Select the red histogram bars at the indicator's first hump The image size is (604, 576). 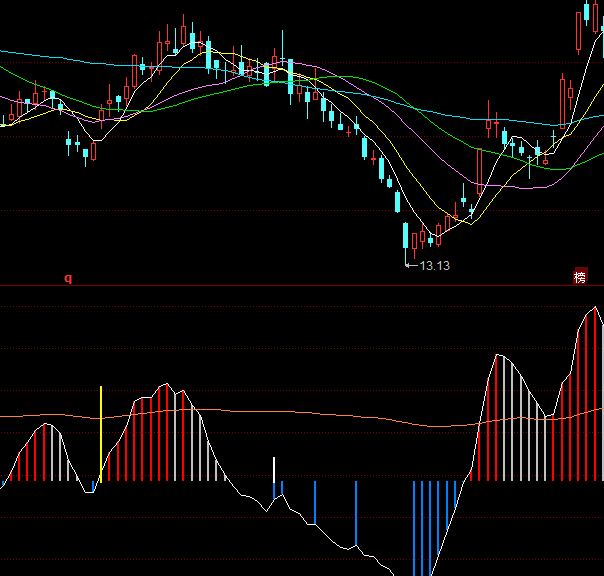[x=35, y=455]
